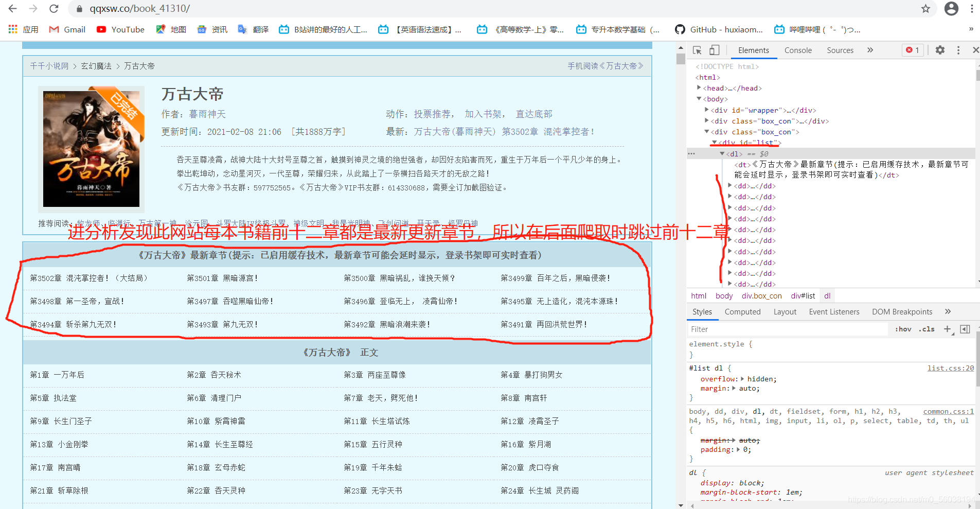This screenshot has width=980, height=509.
Task: Click the 千千小说网 breadcrumb link
Action: [49, 66]
